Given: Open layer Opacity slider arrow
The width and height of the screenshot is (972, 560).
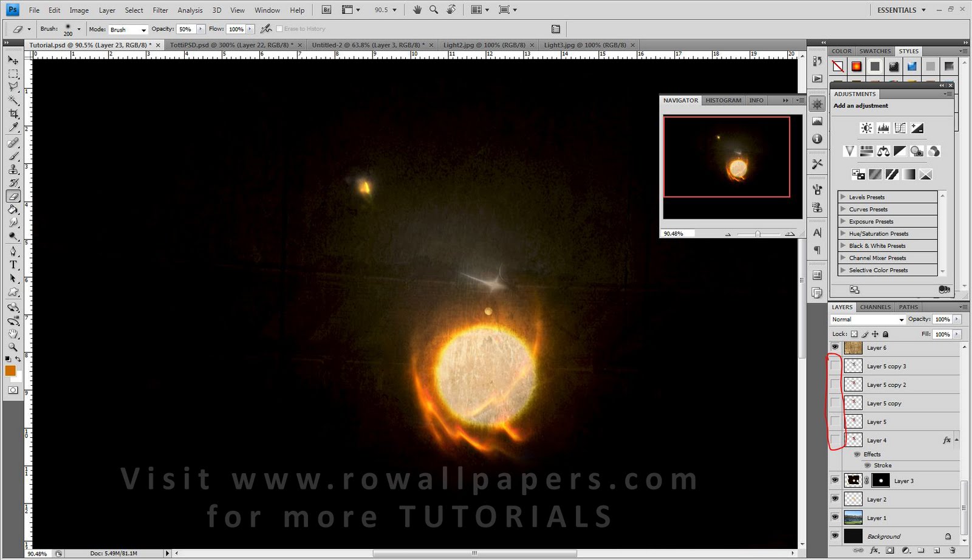Looking at the screenshot, I should click(957, 319).
